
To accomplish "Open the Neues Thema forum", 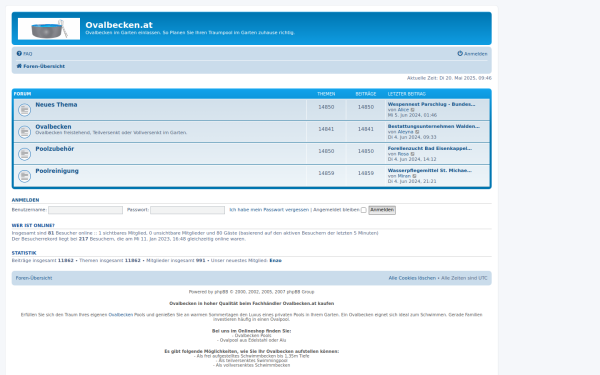I will click(56, 104).
